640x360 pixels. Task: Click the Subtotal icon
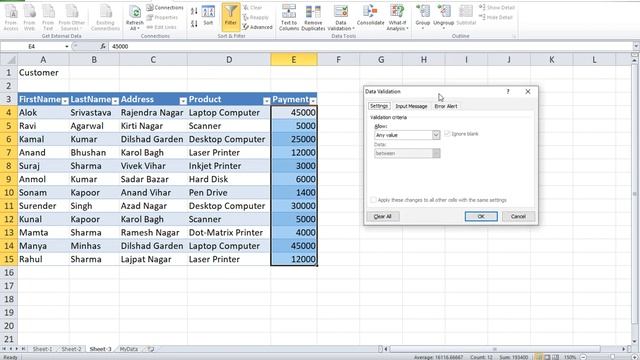pos(466,16)
